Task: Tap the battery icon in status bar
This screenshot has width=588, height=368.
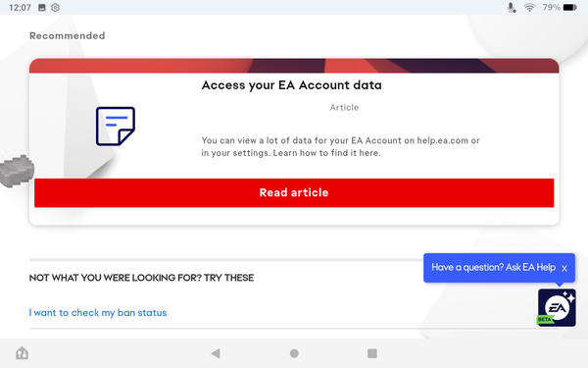Action: tap(570, 8)
